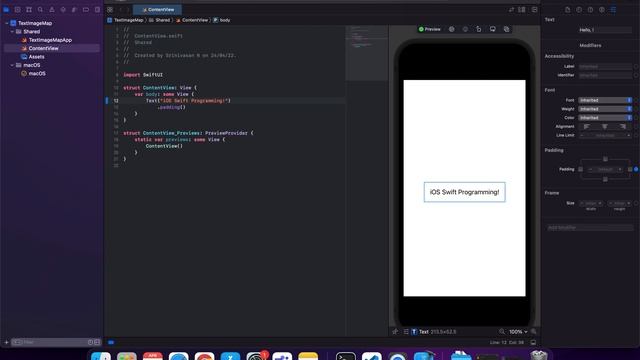Click the add file plus button
Image resolution: width=640 pixels, height=360 pixels.
[6, 342]
